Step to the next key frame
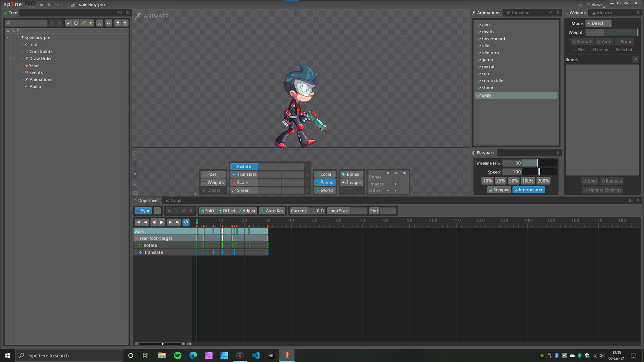The height and width of the screenshot is (362, 644). [170, 222]
